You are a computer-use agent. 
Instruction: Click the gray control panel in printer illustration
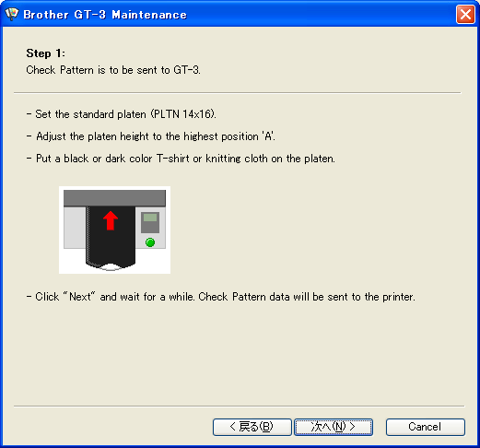click(150, 228)
